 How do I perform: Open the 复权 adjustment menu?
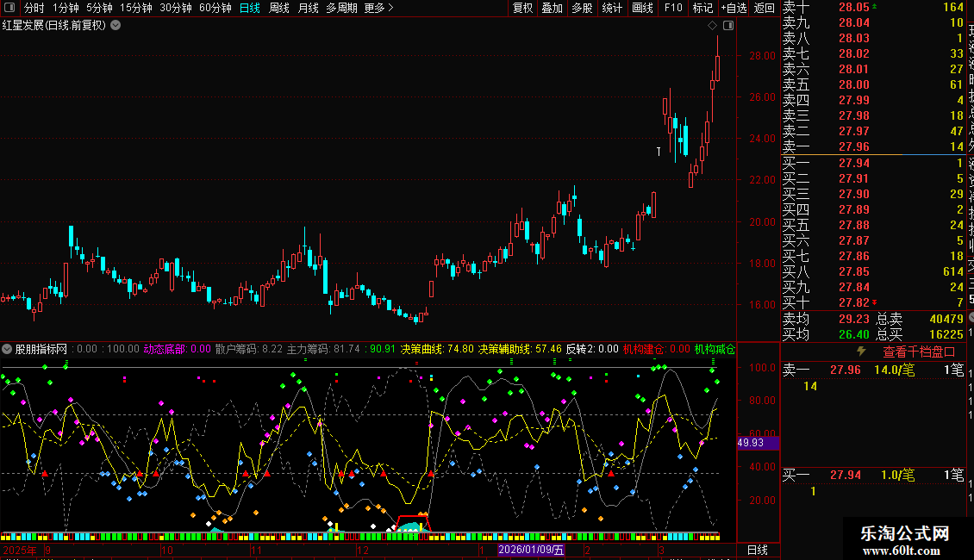pos(522,8)
